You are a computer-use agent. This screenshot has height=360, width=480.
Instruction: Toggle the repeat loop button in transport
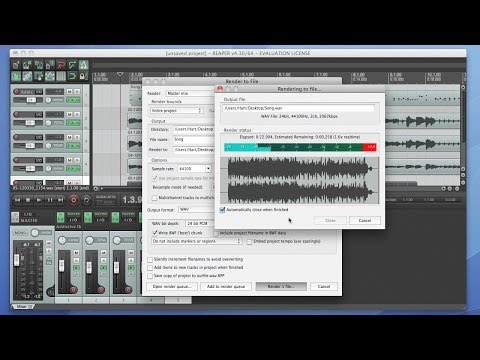pos(86,200)
